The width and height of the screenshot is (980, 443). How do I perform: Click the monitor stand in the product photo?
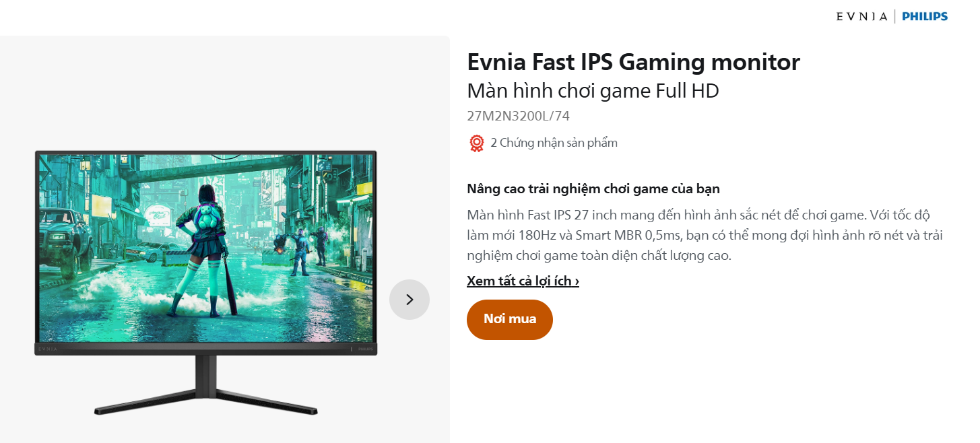tap(206, 386)
